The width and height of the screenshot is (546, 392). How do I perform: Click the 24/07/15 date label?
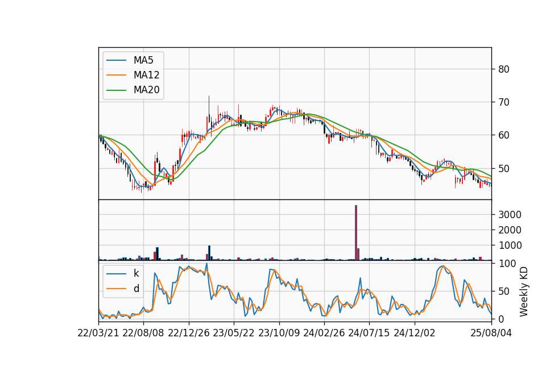pos(369,333)
